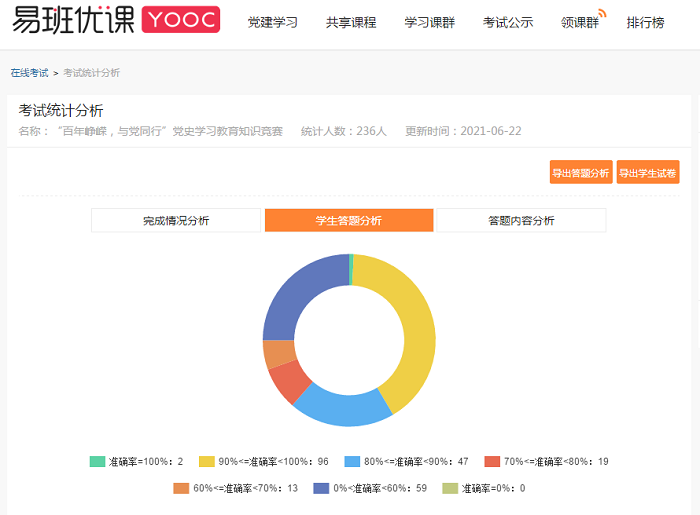This screenshot has height=515, width=700.
Task: Toggle the red 70%-80% legend swatch
Action: [491, 461]
